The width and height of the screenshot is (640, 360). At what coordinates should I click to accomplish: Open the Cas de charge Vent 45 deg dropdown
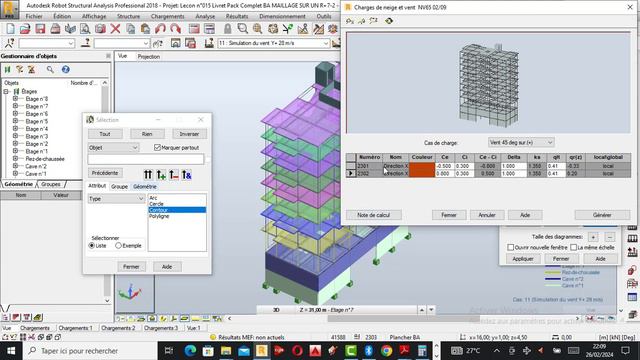click(x=521, y=142)
